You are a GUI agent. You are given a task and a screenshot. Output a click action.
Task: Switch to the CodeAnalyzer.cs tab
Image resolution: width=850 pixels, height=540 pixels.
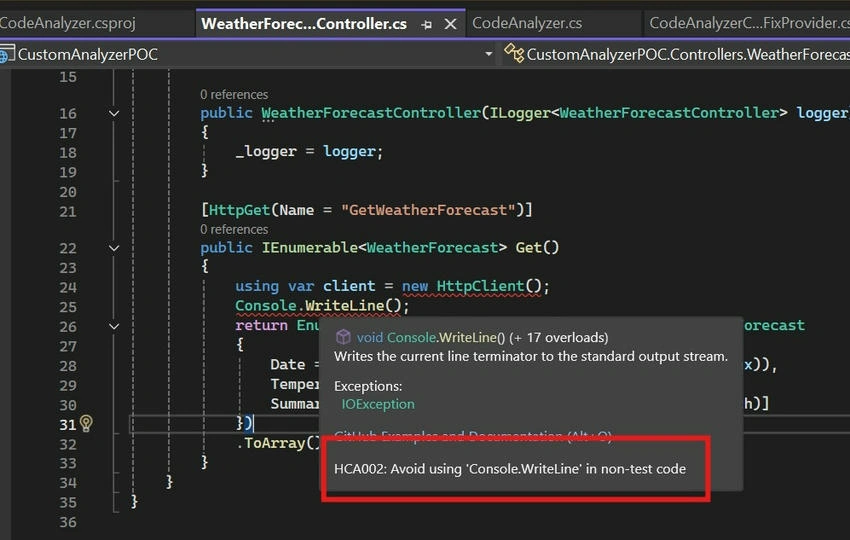[x=527, y=23]
